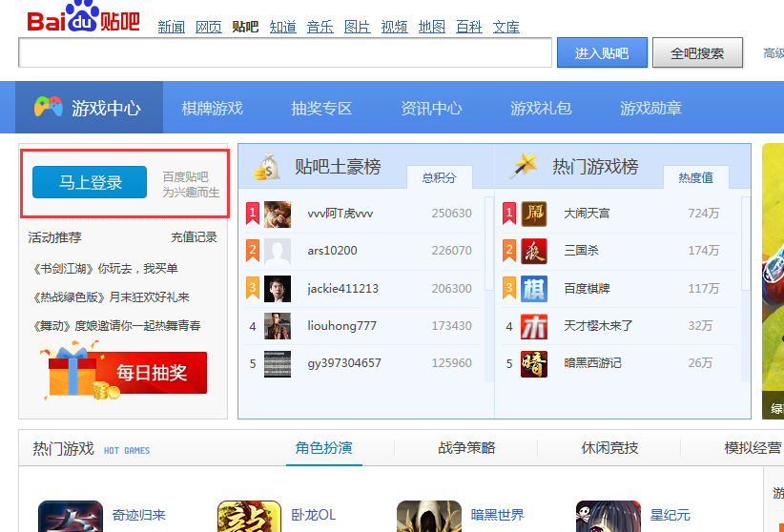Screen dimensions: 784x532
Task: Open gy397304657 user avatar
Action: coord(278,363)
